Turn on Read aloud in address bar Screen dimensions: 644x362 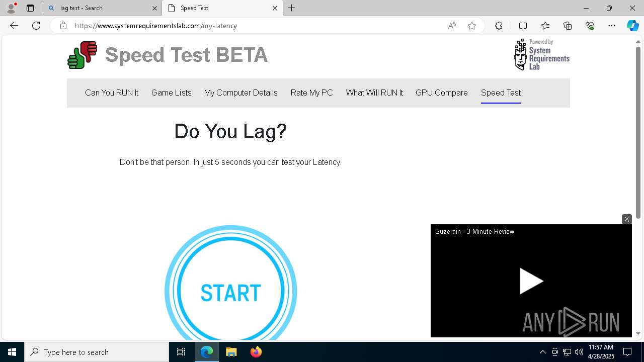click(x=452, y=26)
